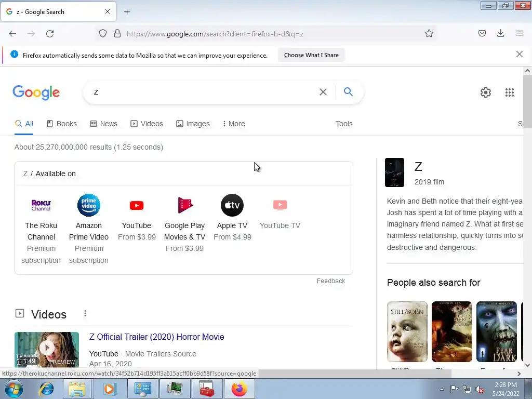Open The Roku Channel option
Screen dimensions: 532x399
(x=41, y=229)
